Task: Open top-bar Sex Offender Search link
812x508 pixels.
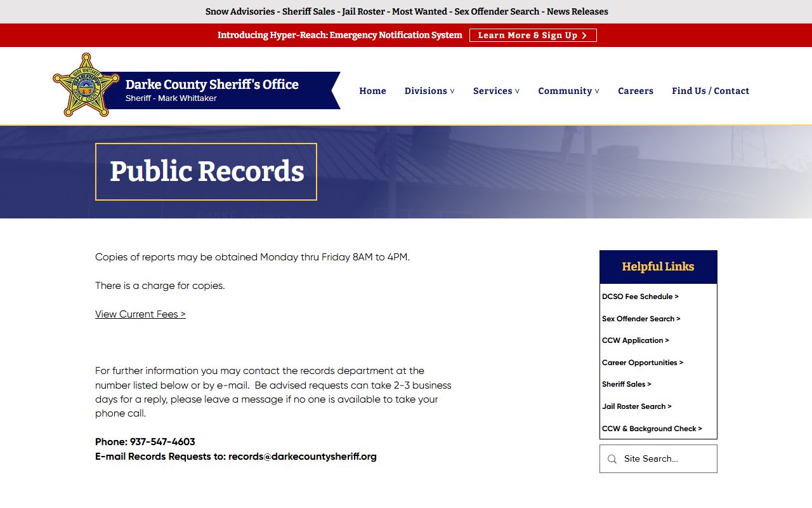Action: coord(497,11)
